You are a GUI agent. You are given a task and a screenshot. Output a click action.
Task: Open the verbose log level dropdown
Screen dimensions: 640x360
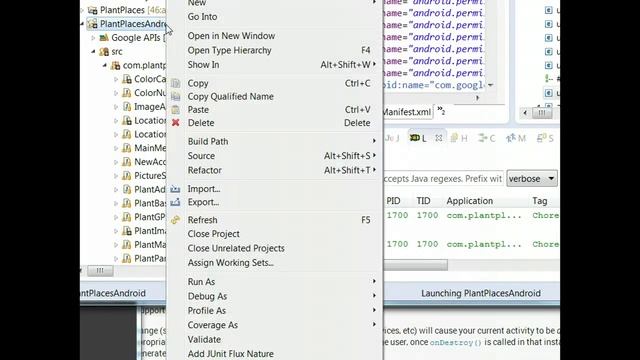pos(532,179)
